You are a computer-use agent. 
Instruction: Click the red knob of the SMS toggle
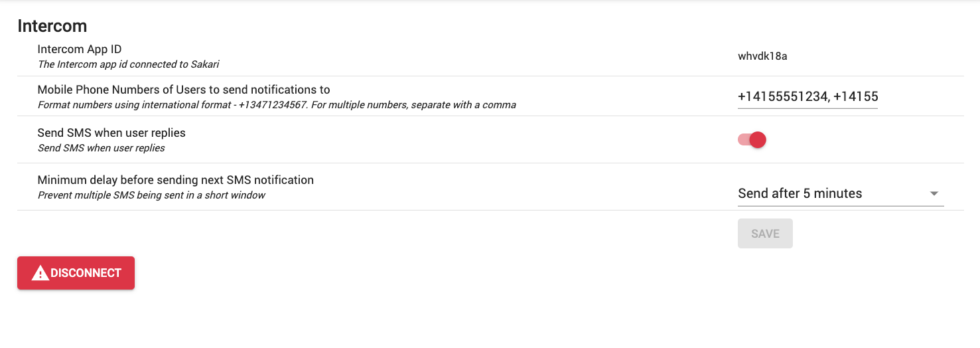pos(758,139)
